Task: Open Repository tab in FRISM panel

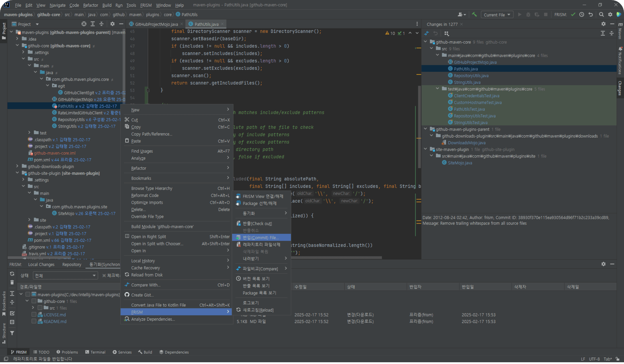Action: pos(72,264)
